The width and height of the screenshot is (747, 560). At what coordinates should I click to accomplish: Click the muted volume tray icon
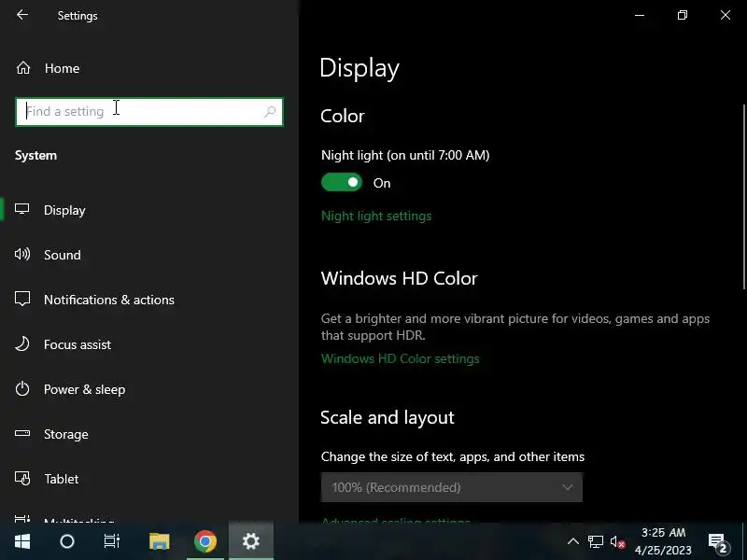617,542
